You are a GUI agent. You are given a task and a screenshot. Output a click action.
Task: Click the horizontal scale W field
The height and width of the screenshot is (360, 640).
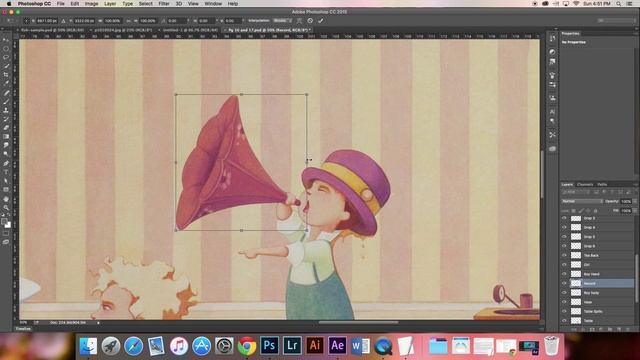tap(112, 20)
